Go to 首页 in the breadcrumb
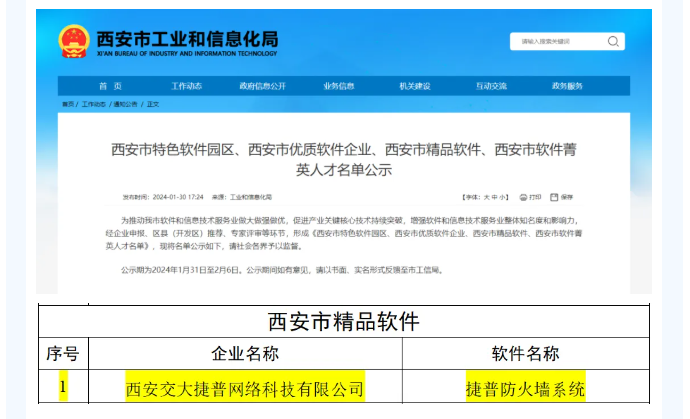This screenshot has height=419, width=690. pyautogui.click(x=68, y=104)
